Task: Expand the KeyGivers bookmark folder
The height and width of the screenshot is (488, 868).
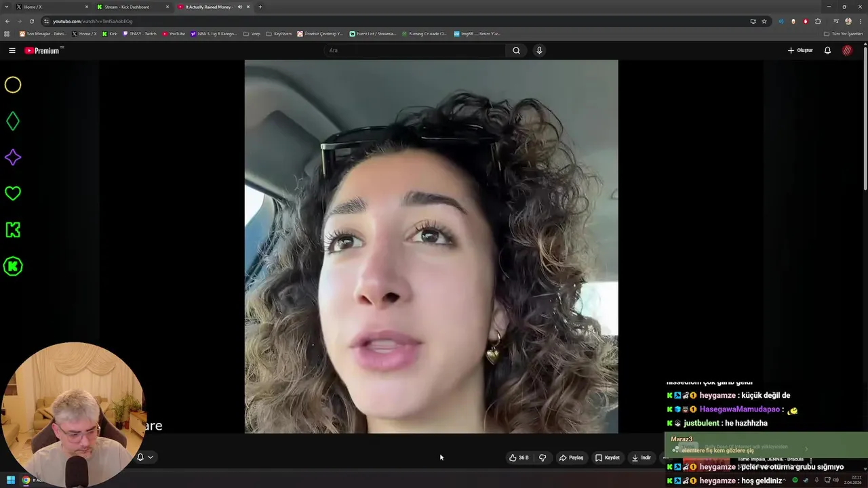Action: [x=279, y=33]
